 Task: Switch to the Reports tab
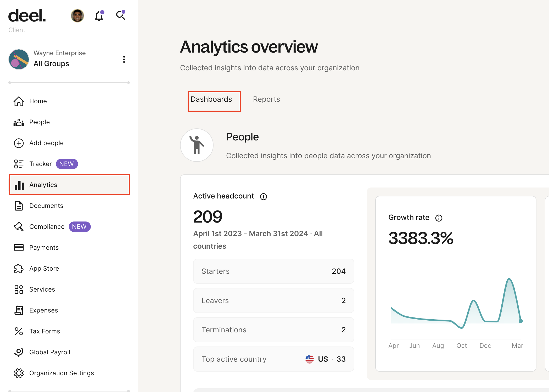266,99
